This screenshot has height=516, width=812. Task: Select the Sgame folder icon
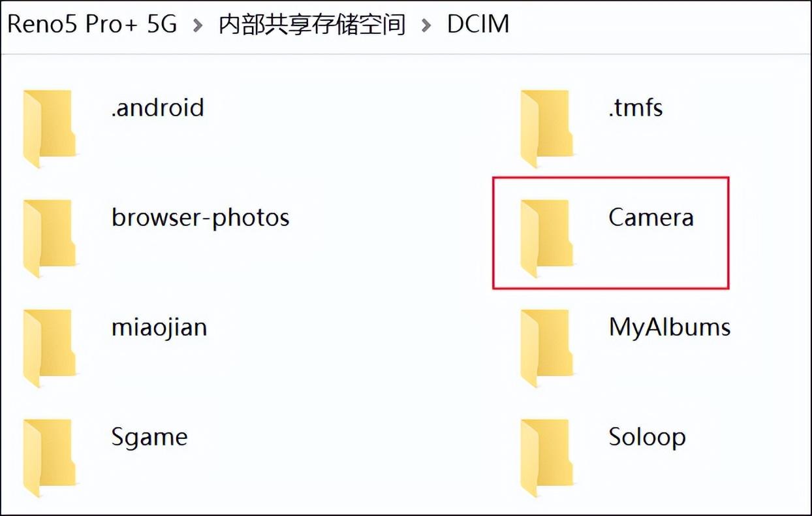50,458
